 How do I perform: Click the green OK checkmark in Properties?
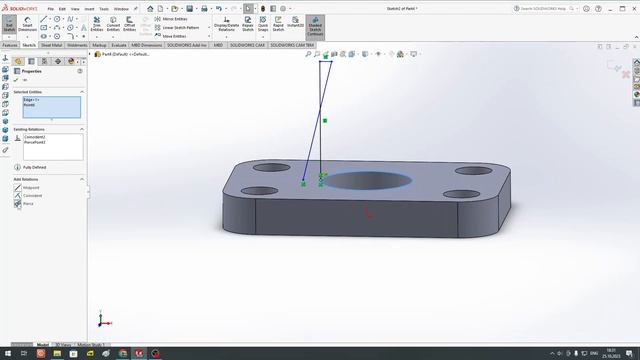pos(16,80)
